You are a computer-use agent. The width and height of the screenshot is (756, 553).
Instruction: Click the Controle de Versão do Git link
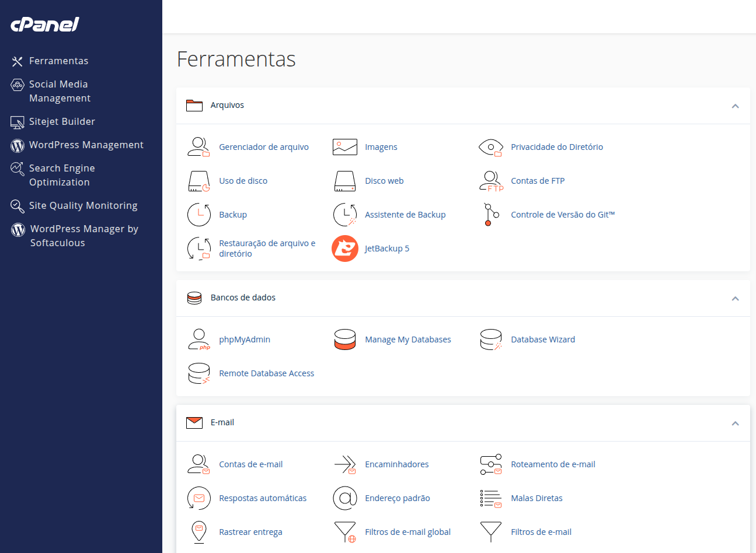click(563, 215)
